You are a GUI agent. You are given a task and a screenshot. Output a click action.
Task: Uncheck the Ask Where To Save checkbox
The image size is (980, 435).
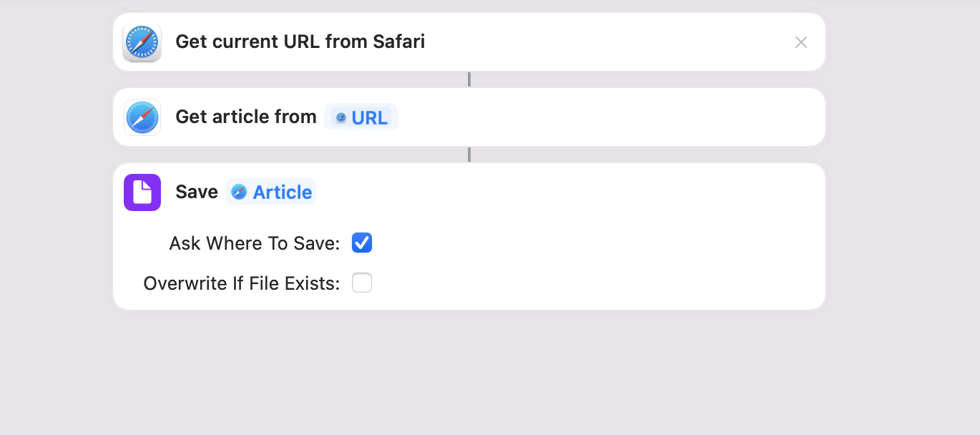click(362, 243)
